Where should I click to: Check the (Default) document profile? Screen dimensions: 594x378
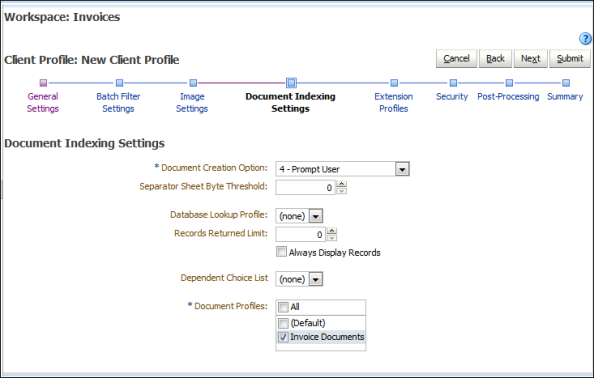pyautogui.click(x=283, y=323)
